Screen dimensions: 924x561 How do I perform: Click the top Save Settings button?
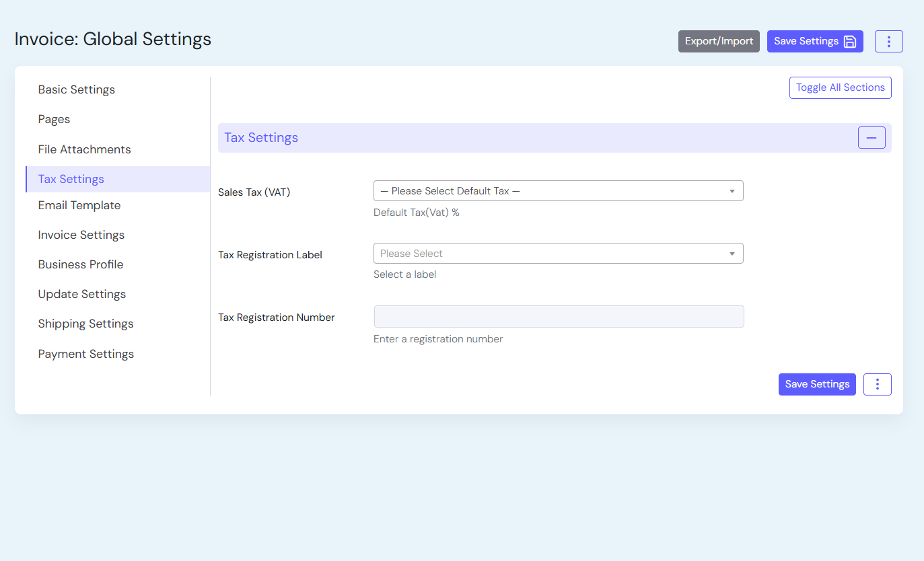point(814,41)
